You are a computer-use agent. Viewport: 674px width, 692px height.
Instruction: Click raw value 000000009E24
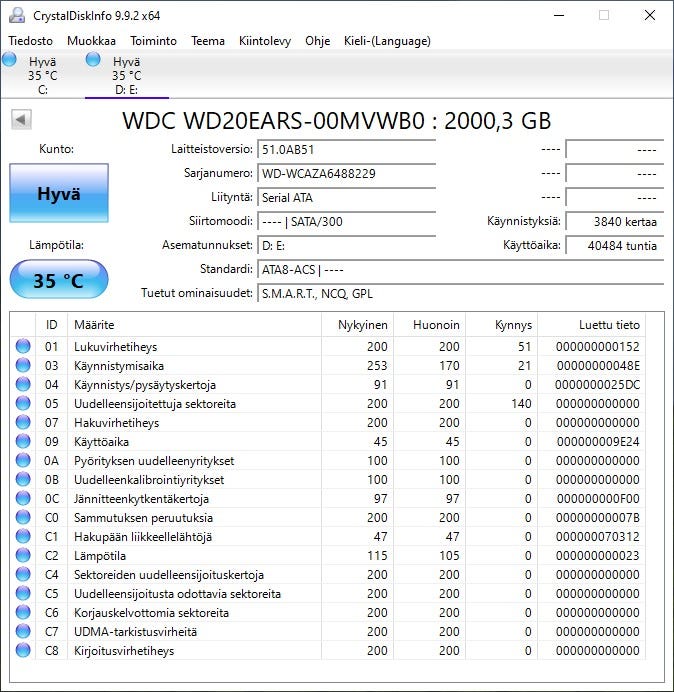tap(598, 442)
